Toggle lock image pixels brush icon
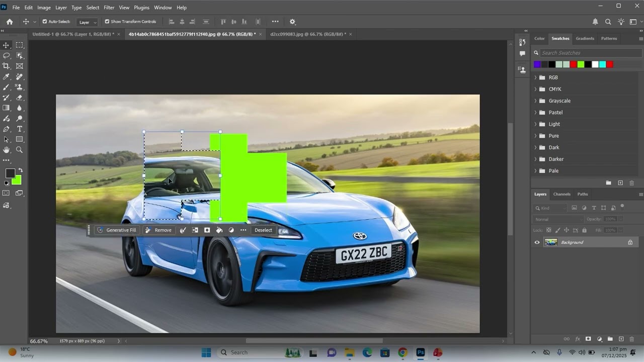The image size is (644, 362). [557, 230]
